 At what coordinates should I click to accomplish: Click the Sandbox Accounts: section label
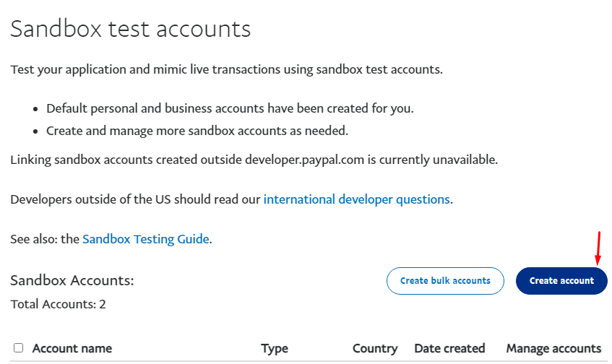[x=72, y=280]
